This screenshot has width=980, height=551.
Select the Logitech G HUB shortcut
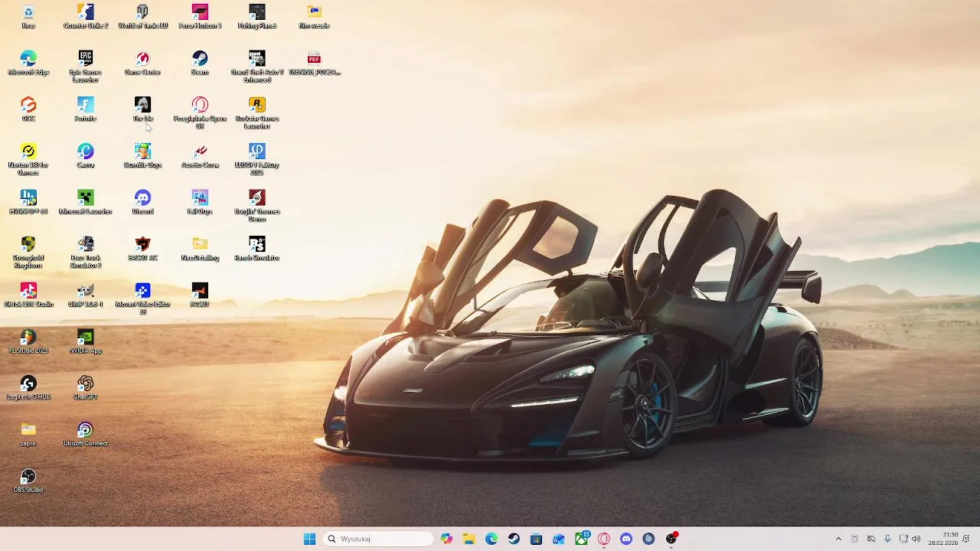click(x=28, y=389)
